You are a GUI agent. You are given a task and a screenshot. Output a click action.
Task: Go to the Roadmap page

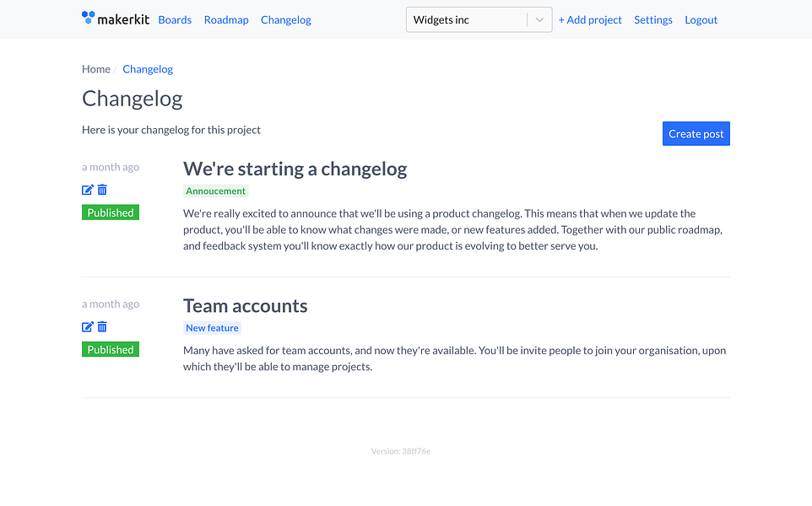pyautogui.click(x=226, y=19)
